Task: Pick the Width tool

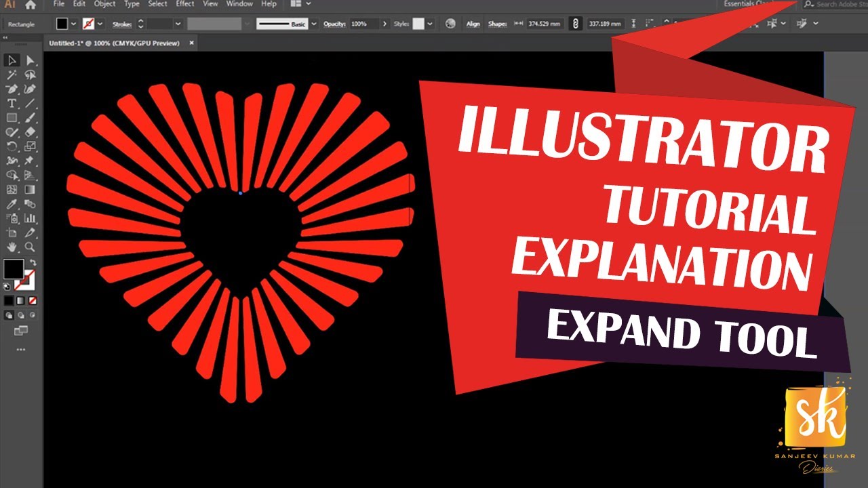Action: coord(12,161)
